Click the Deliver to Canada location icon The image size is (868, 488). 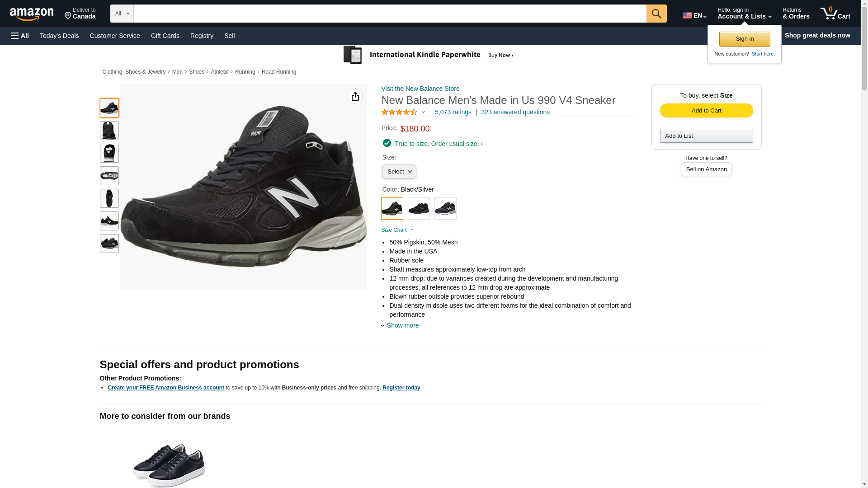point(68,16)
